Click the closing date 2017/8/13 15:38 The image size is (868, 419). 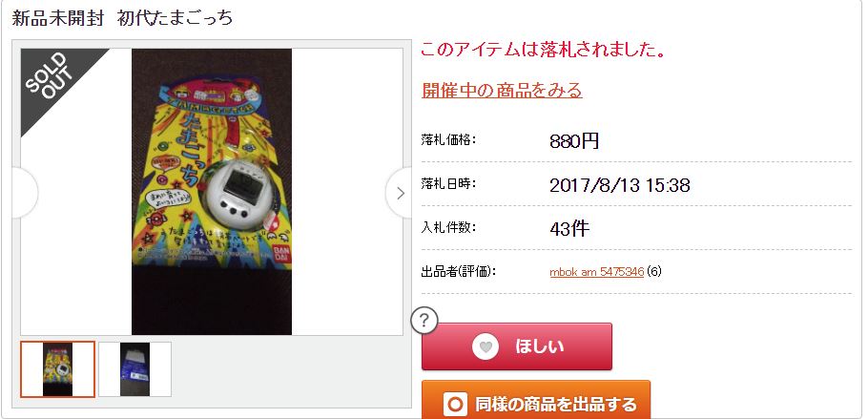point(620,185)
